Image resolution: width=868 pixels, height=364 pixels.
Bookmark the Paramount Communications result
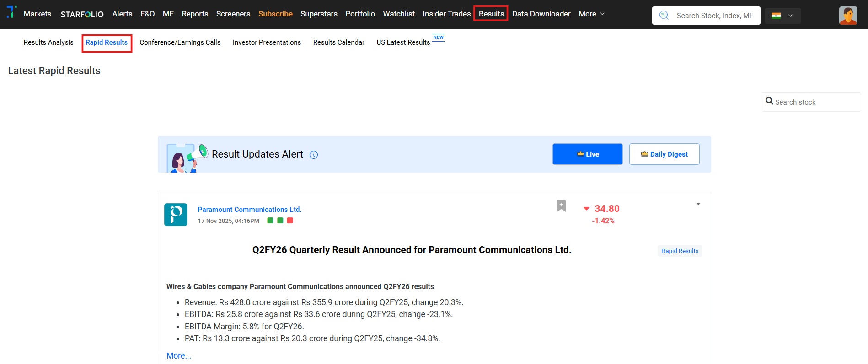tap(561, 206)
